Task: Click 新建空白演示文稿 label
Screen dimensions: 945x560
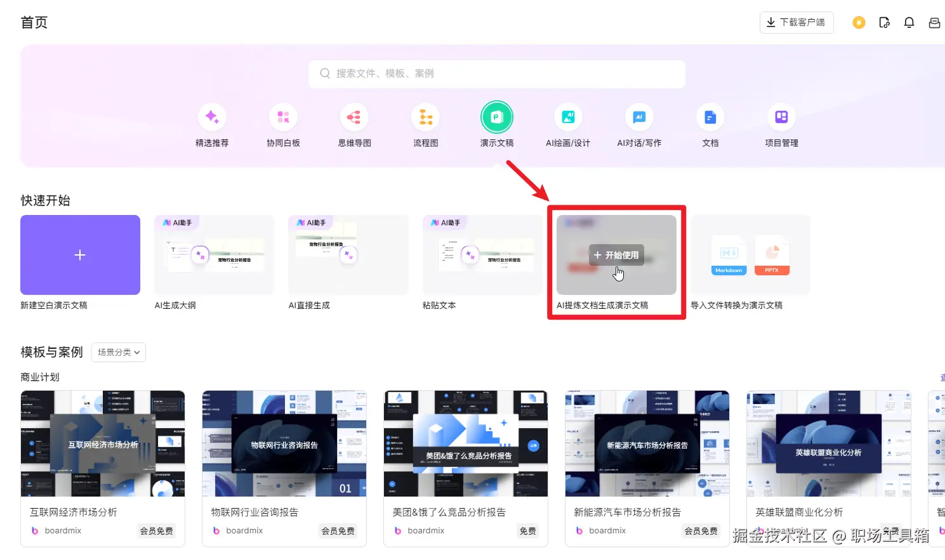Action: pos(54,305)
